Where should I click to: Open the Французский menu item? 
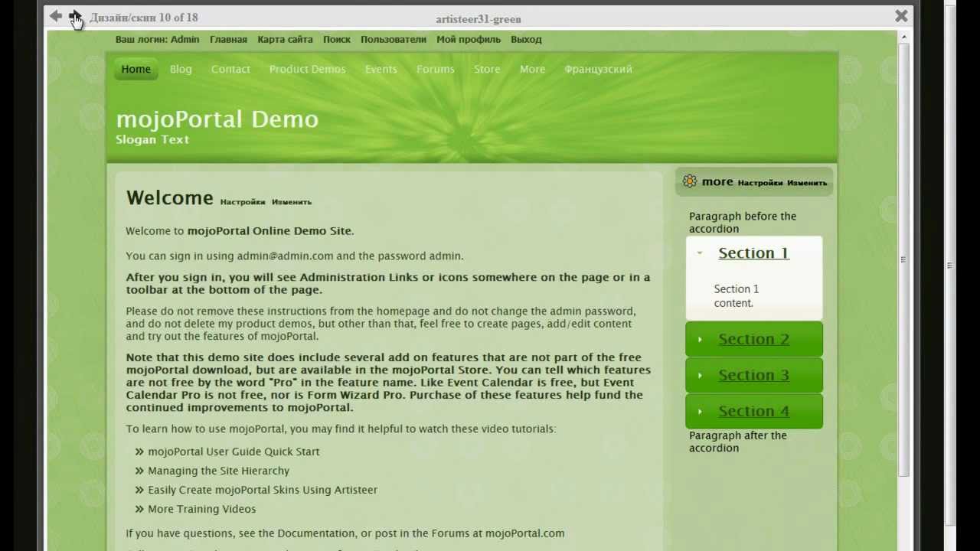coord(598,69)
